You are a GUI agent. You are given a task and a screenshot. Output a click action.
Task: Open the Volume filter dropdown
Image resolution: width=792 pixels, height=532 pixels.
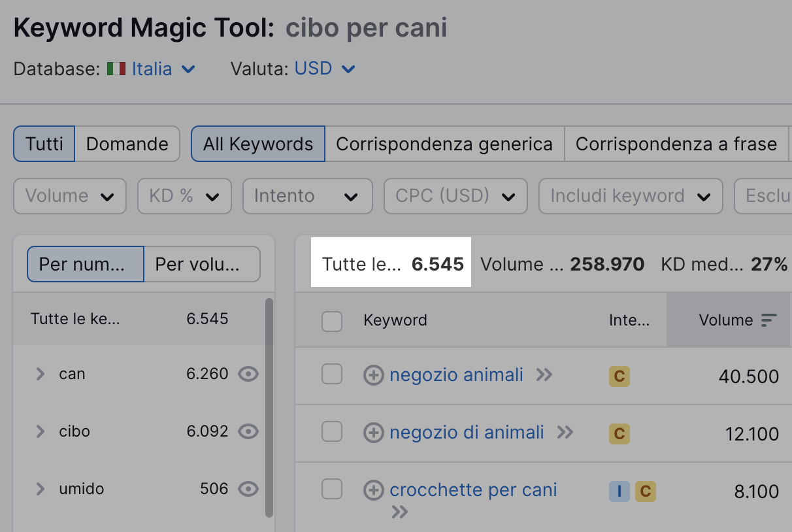[x=69, y=196]
